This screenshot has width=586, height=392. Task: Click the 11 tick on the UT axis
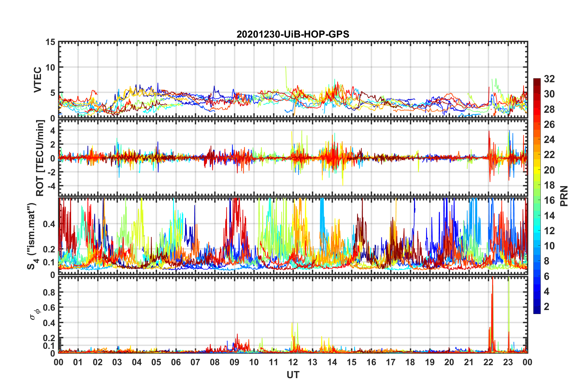click(274, 362)
